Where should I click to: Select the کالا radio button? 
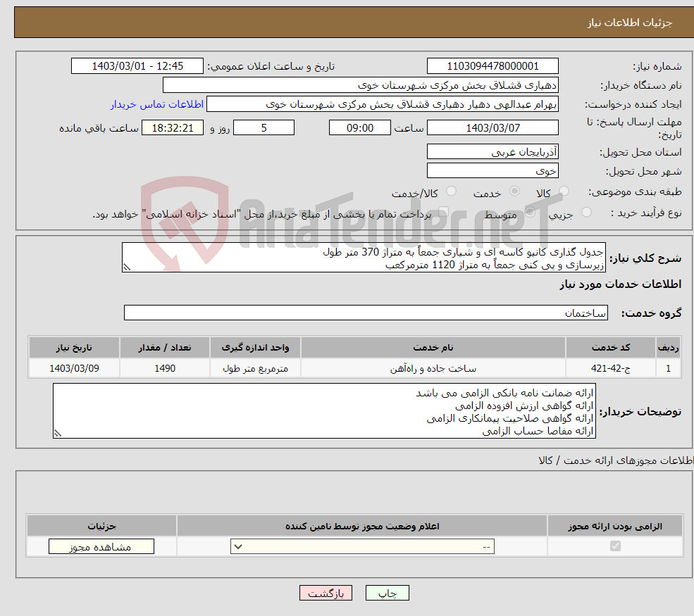564,191
